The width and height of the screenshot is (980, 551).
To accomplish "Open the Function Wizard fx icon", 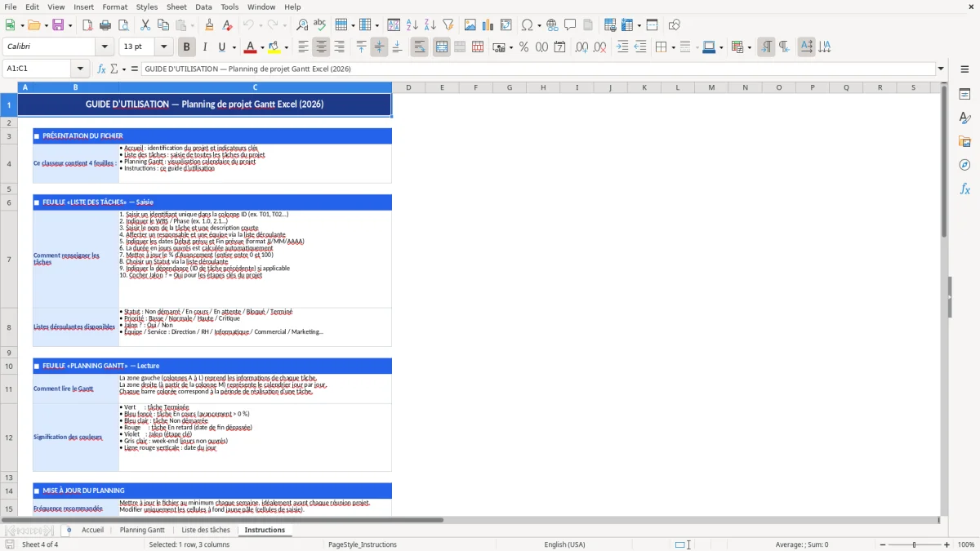I will pyautogui.click(x=101, y=69).
